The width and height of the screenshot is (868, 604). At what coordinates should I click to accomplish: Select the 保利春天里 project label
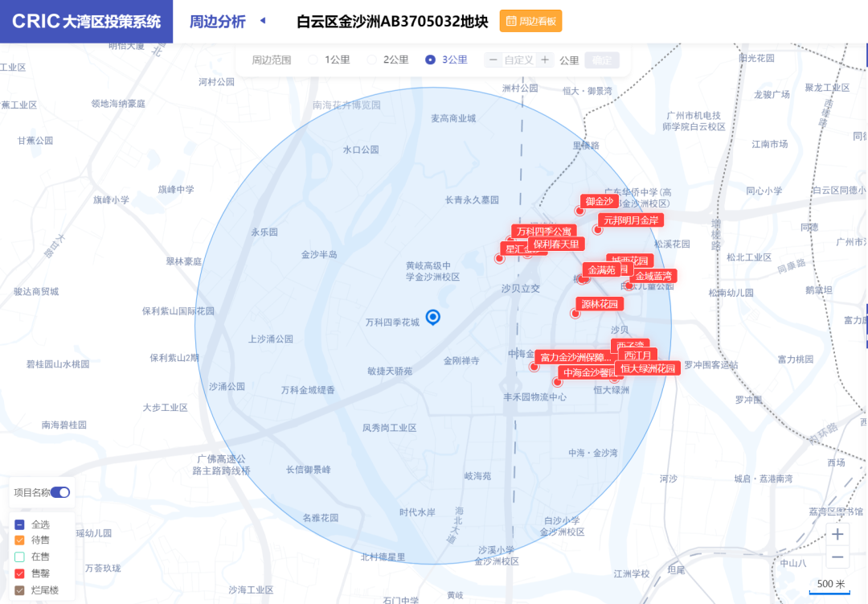click(556, 244)
